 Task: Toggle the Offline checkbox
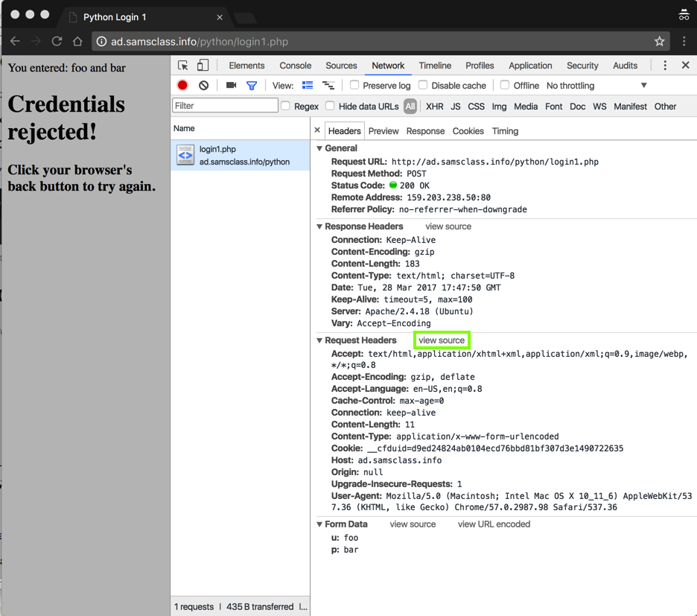[x=505, y=85]
